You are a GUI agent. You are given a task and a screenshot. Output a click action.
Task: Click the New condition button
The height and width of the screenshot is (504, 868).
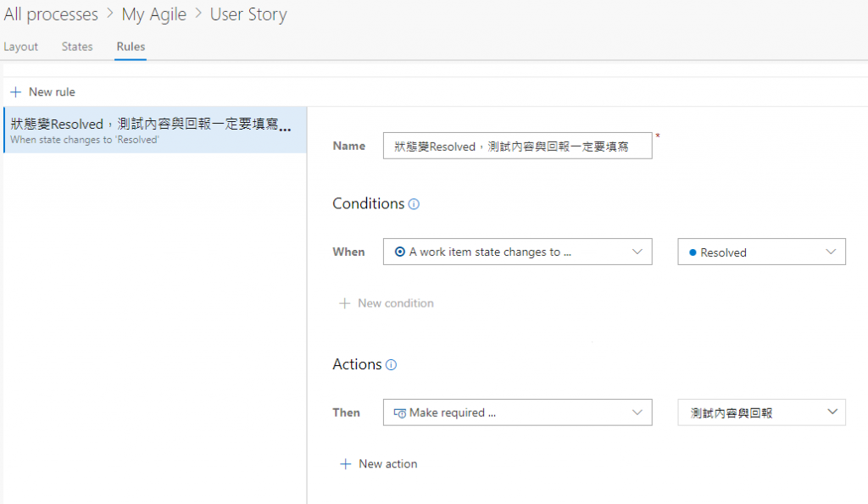point(387,303)
